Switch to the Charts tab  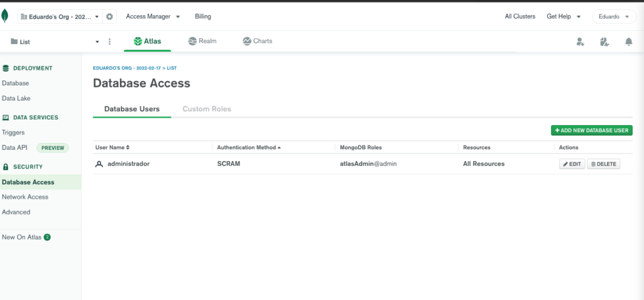click(x=257, y=41)
